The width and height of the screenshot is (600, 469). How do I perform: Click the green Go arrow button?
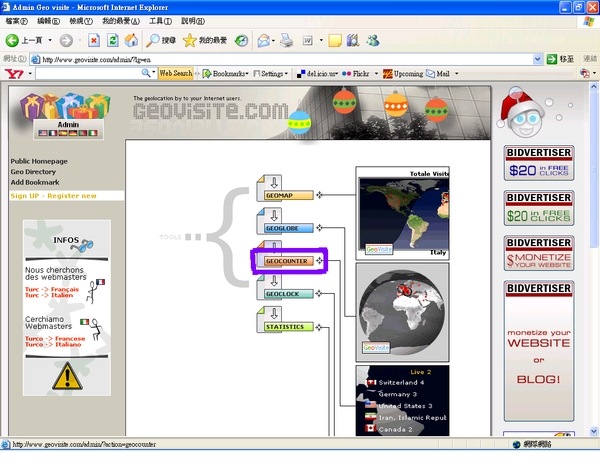(x=551, y=59)
